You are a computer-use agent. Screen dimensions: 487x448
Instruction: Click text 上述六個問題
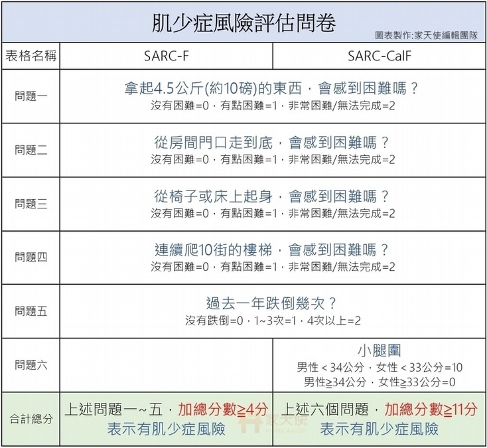[325, 410]
